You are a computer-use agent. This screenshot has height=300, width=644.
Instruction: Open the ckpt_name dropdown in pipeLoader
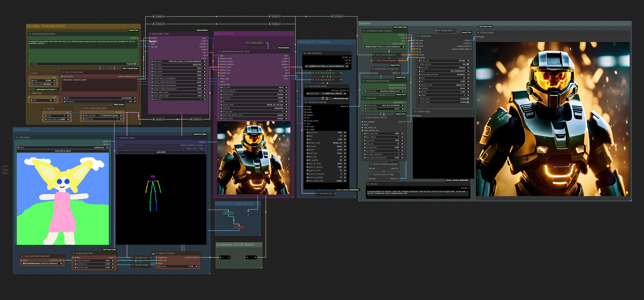tap(178, 61)
